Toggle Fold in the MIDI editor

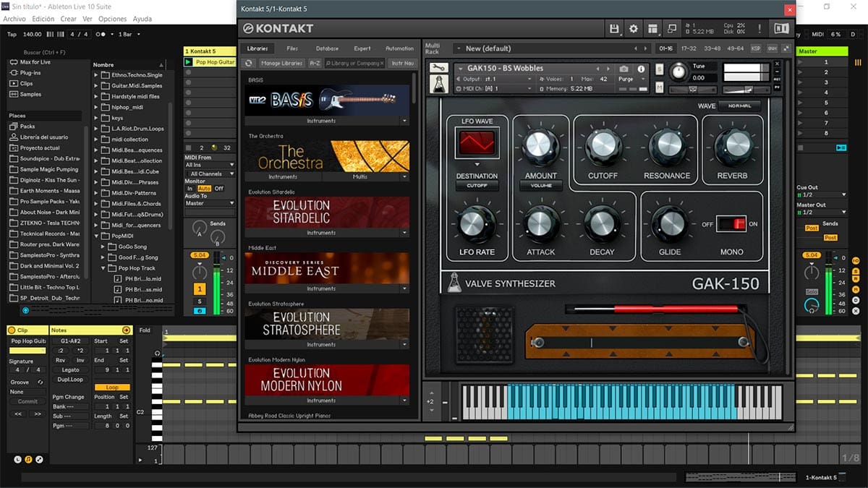pyautogui.click(x=145, y=330)
